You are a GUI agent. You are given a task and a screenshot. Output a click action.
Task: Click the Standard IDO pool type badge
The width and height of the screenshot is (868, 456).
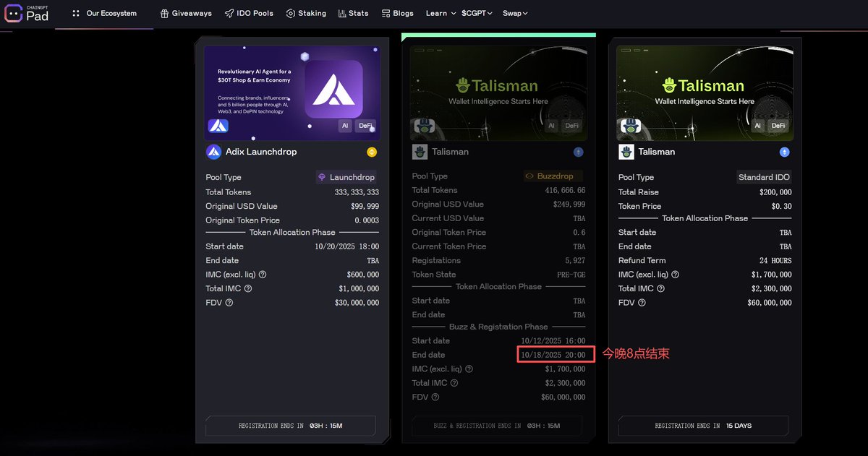click(764, 177)
